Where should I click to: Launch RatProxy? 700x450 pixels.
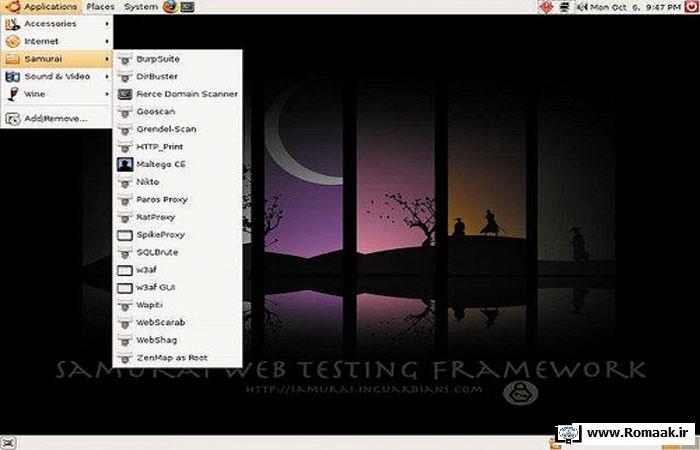click(178, 217)
